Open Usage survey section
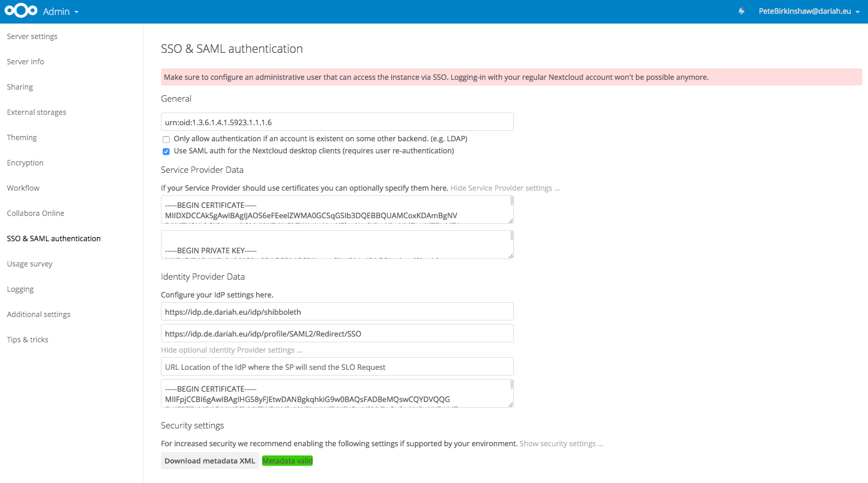This screenshot has width=868, height=483. [30, 264]
